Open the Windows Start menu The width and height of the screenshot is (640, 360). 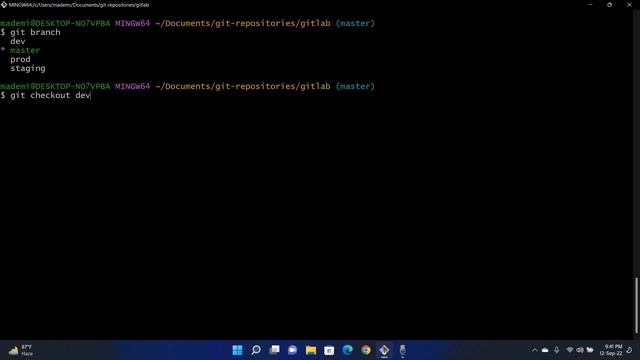237,350
